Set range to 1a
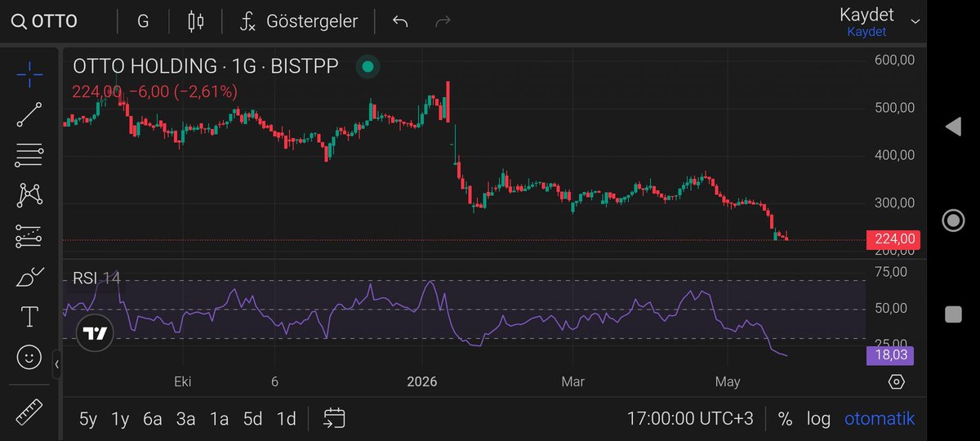 tap(219, 419)
